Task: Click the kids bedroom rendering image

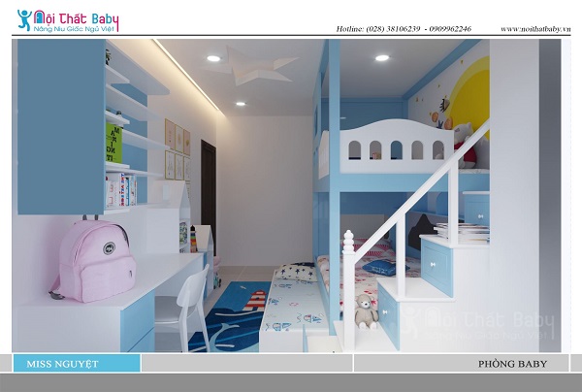Action: tap(286, 196)
